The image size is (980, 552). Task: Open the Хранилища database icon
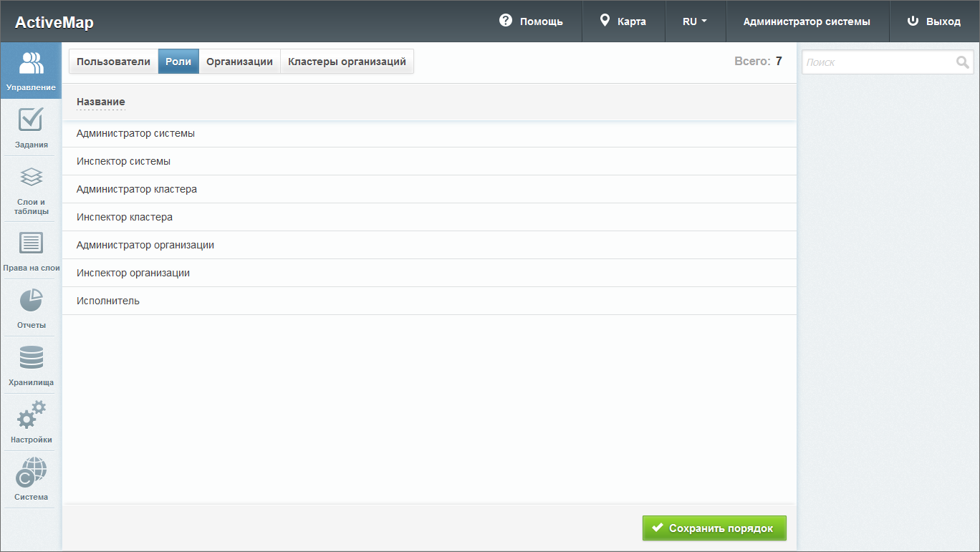tap(31, 358)
